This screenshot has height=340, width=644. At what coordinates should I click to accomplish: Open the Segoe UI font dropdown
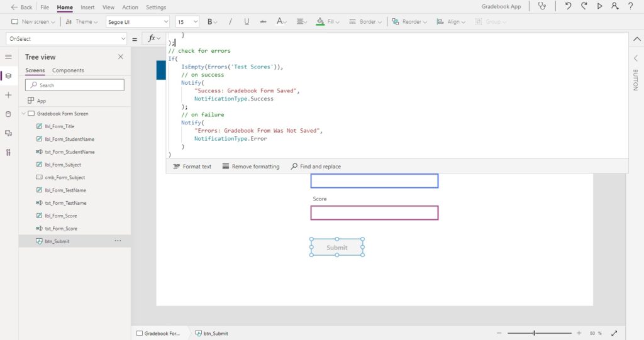[138, 22]
